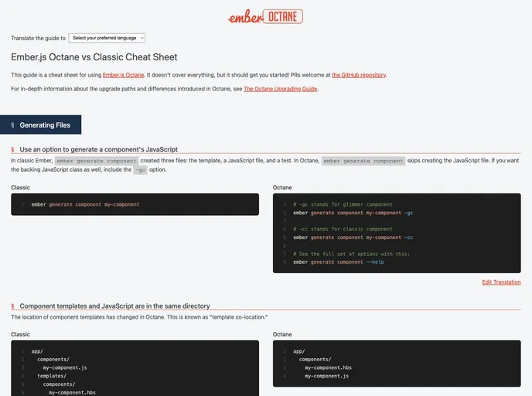Click the Generating Files section heading
The image size is (532, 396).
coord(45,125)
